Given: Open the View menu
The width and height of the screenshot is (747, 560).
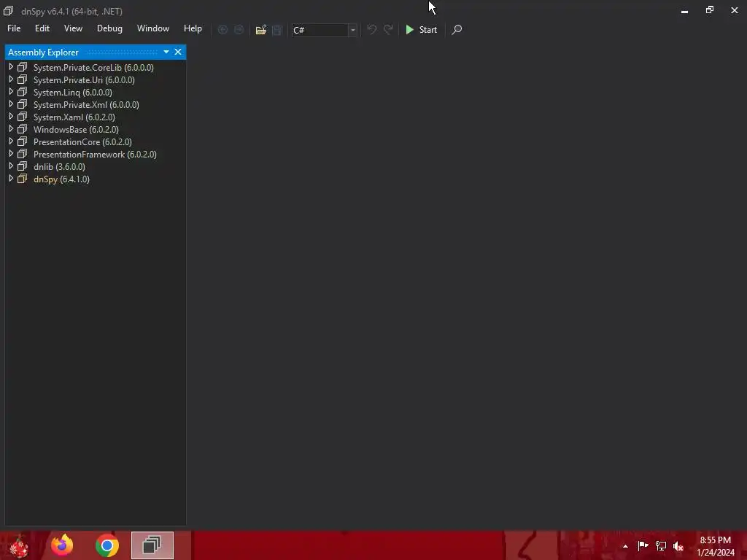Looking at the screenshot, I should (x=73, y=28).
